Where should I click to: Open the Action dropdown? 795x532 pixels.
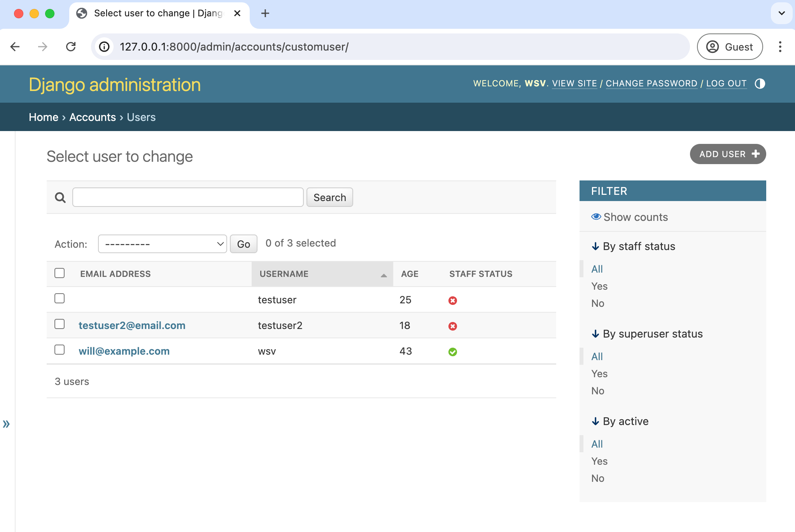coord(163,244)
